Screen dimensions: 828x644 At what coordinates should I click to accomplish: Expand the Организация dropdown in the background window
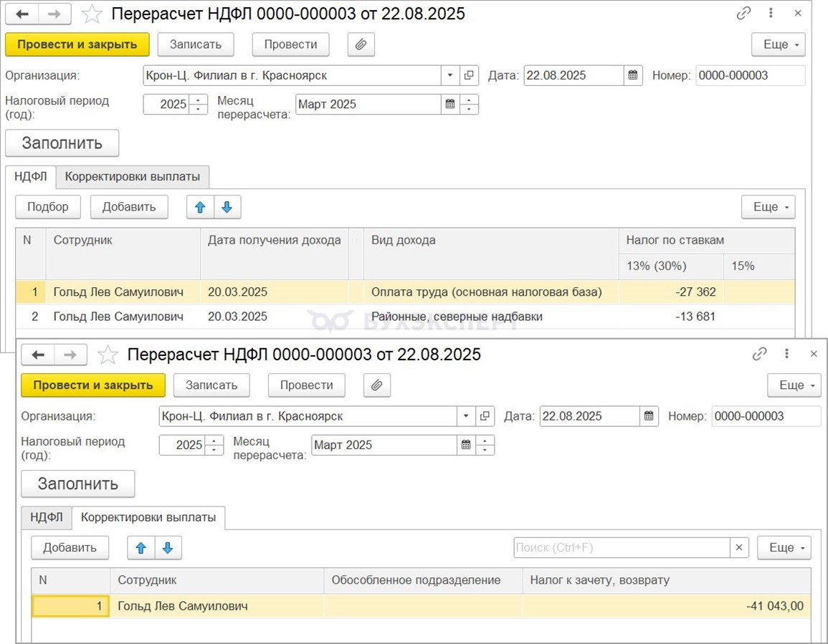(x=449, y=75)
